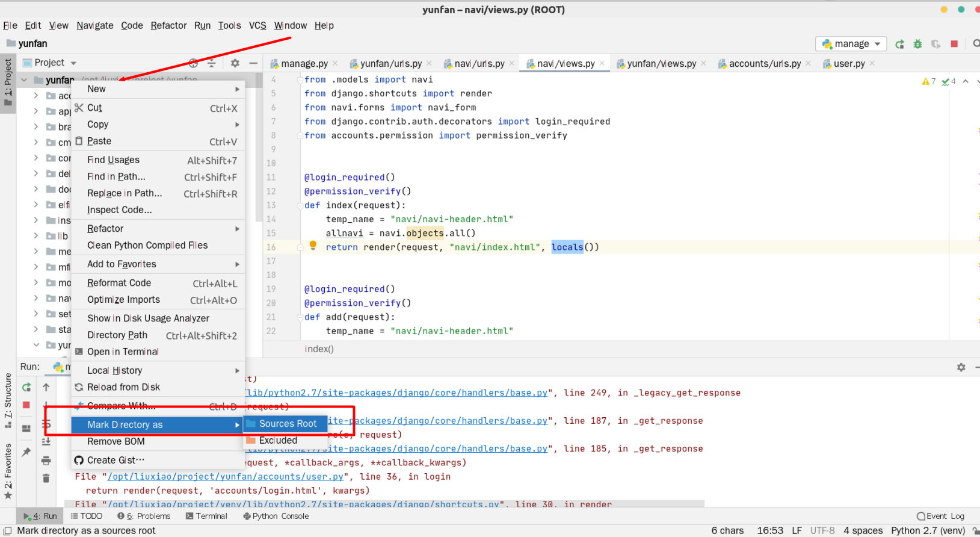Open the Navigate menu in menu bar

coord(95,25)
